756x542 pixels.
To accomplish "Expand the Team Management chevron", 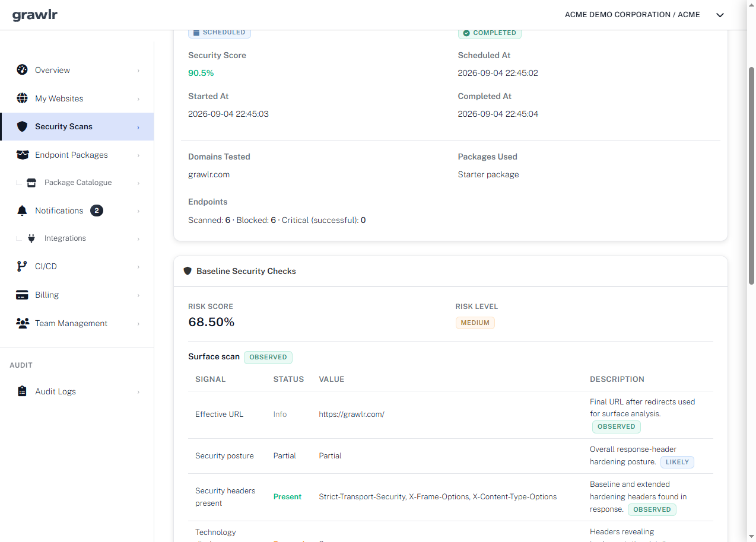I will click(x=138, y=324).
